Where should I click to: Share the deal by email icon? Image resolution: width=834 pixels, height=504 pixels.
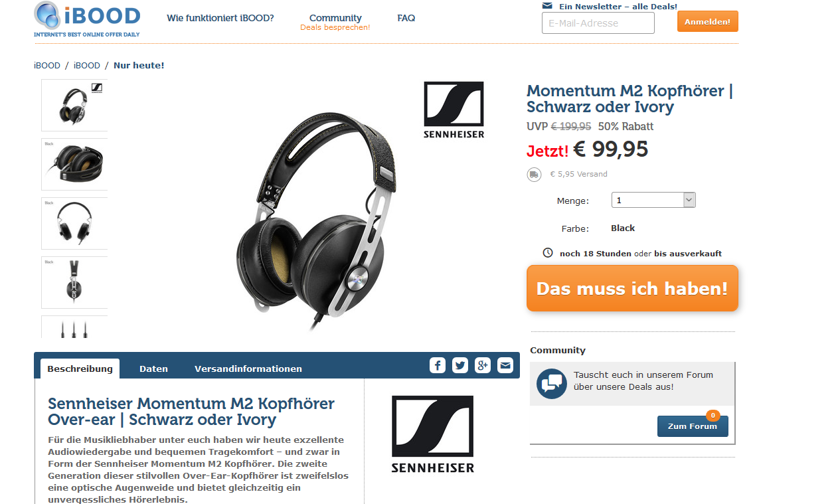(x=505, y=365)
